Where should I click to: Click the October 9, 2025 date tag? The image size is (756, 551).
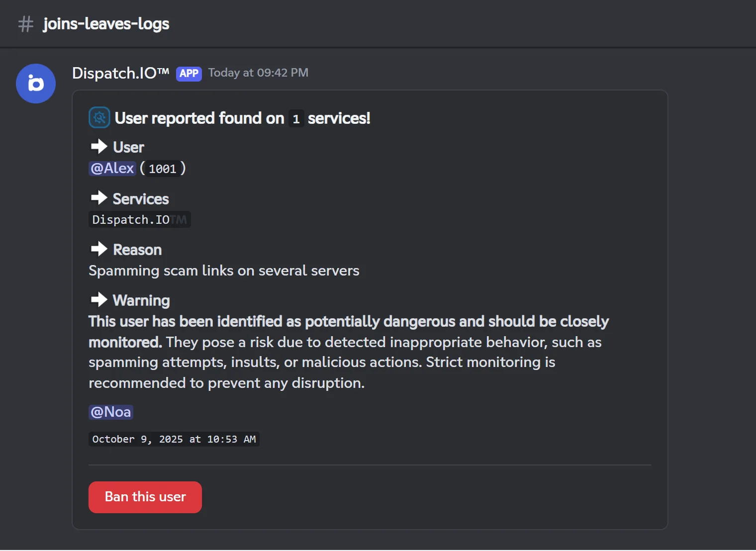[174, 439]
